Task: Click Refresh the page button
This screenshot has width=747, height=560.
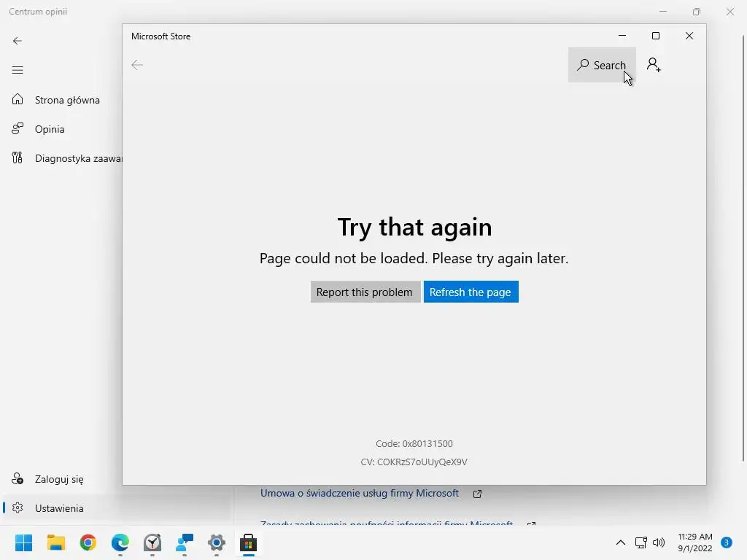Action: (x=471, y=292)
